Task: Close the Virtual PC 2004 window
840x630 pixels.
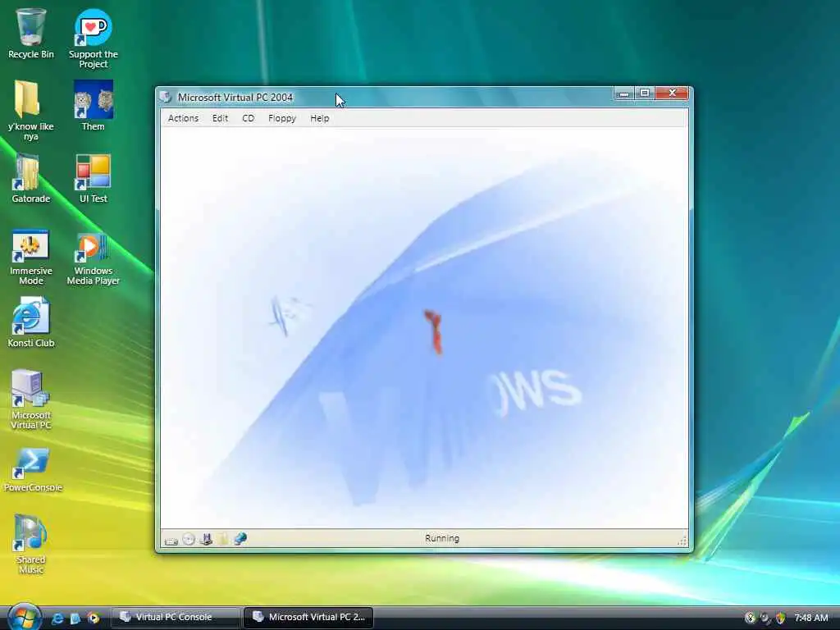Action: point(673,94)
